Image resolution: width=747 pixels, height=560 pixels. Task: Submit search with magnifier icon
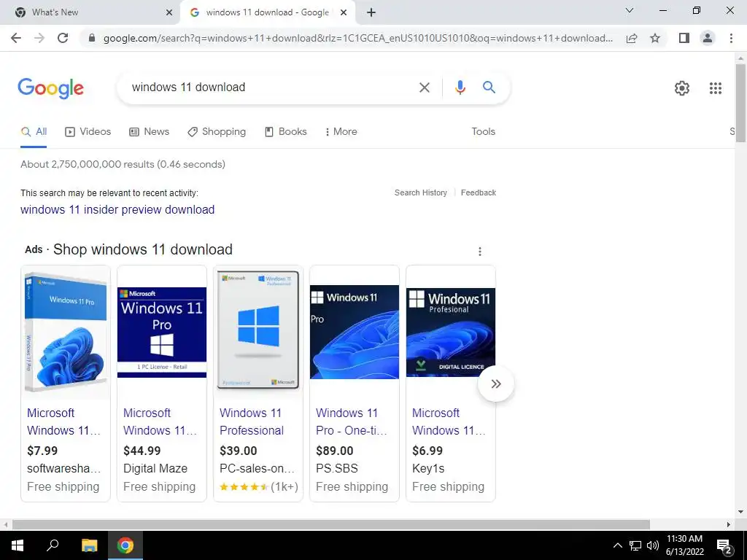coord(489,87)
